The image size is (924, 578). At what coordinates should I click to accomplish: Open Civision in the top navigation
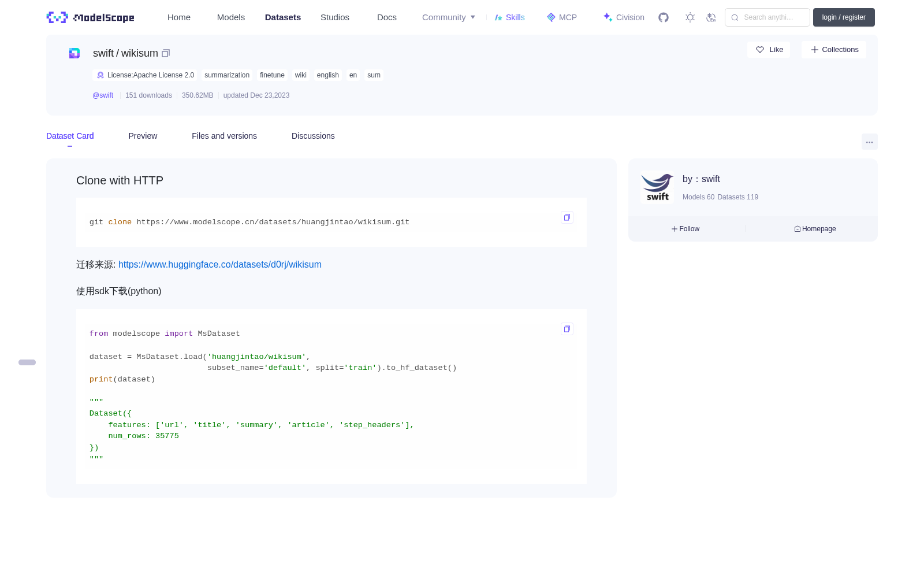click(624, 17)
